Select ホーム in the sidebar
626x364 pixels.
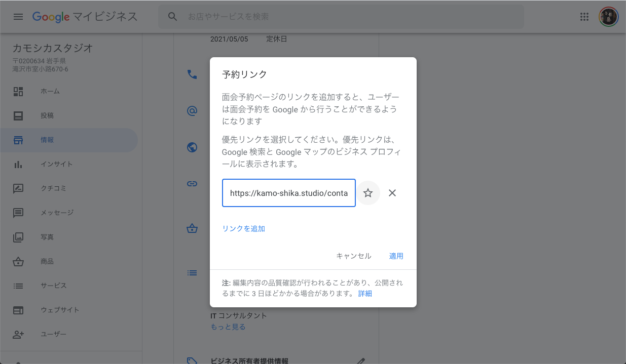point(50,92)
